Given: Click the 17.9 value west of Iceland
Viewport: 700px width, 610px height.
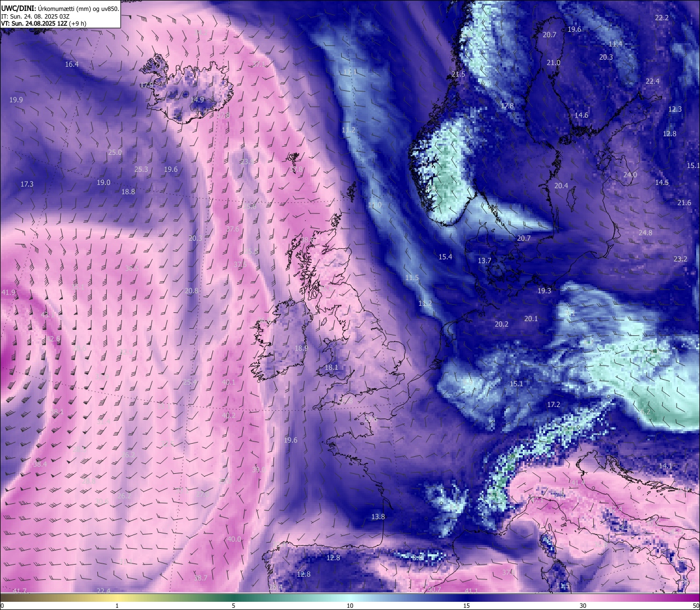Looking at the screenshot, I should (147, 85).
